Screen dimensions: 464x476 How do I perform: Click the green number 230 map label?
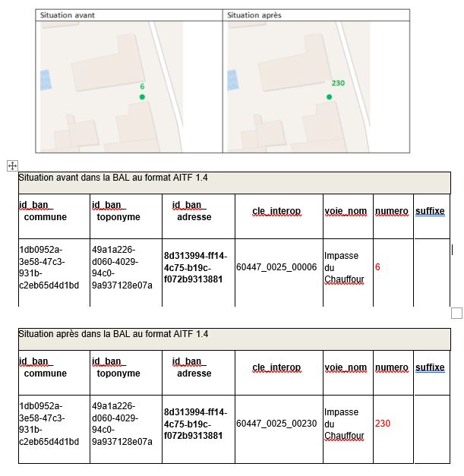tap(338, 83)
